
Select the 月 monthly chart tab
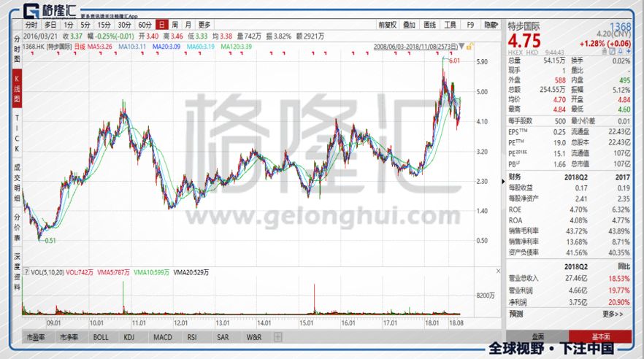tap(188, 25)
